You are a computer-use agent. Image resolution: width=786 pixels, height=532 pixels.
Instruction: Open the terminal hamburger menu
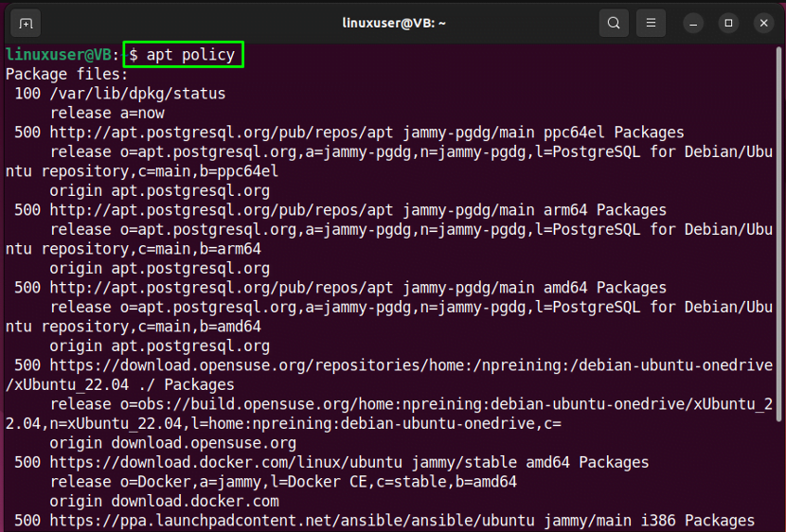point(651,23)
